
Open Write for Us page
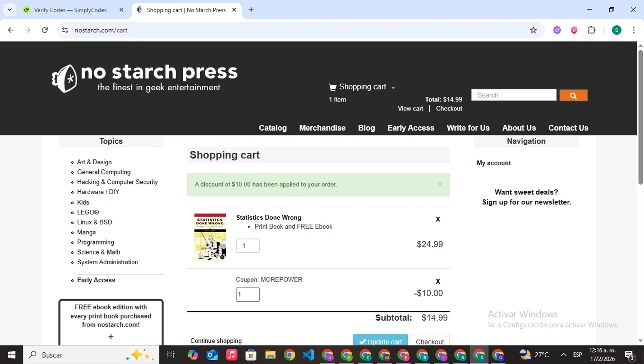click(468, 128)
